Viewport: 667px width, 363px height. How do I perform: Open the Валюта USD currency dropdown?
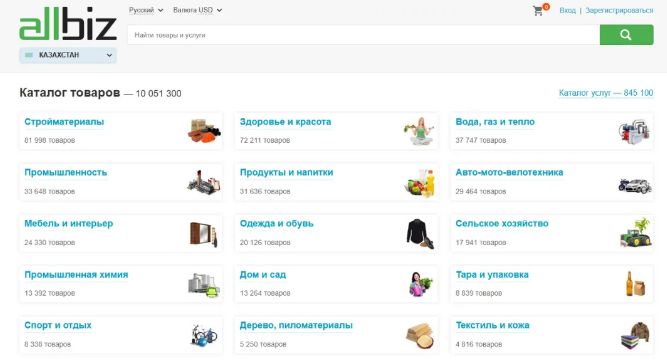coord(197,10)
